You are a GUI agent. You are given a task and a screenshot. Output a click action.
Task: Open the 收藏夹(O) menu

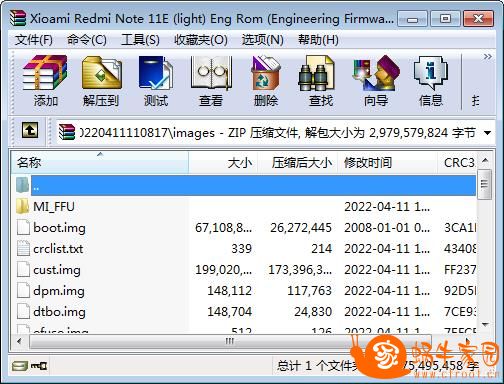coord(201,40)
